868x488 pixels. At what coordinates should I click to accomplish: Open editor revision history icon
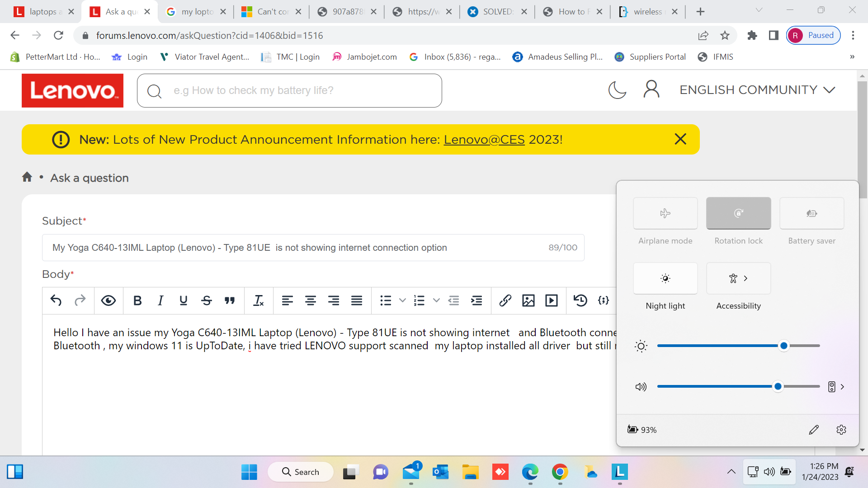coord(580,300)
